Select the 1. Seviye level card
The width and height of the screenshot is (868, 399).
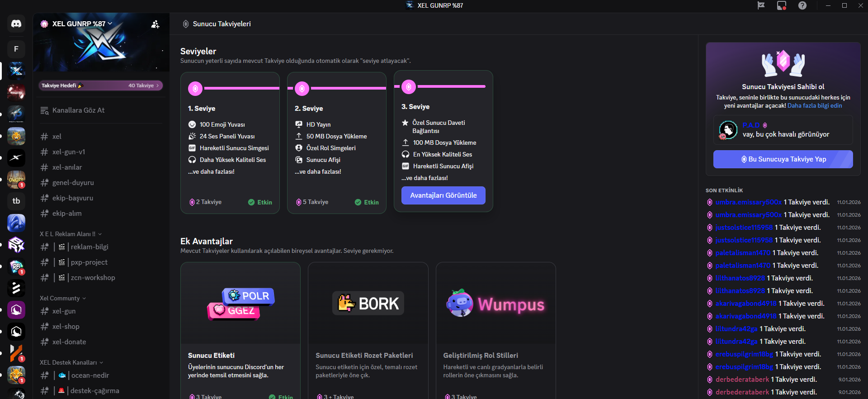[x=230, y=143]
